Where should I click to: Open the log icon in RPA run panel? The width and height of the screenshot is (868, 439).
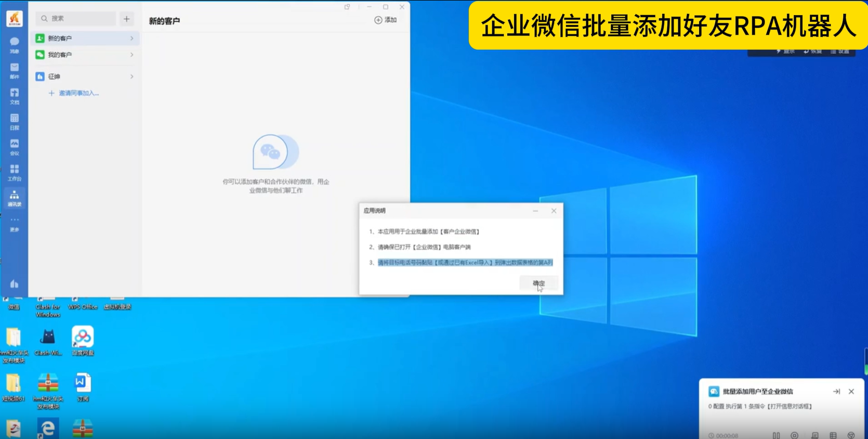click(814, 435)
